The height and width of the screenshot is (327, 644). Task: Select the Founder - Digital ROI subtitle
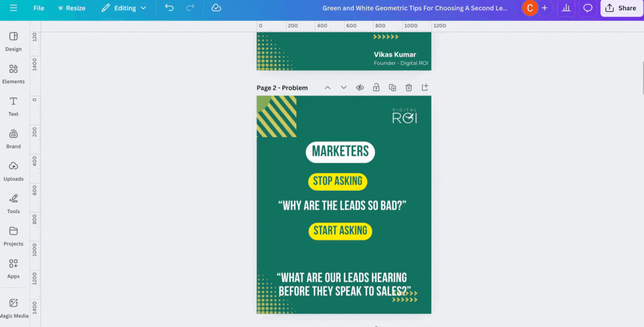[401, 63]
